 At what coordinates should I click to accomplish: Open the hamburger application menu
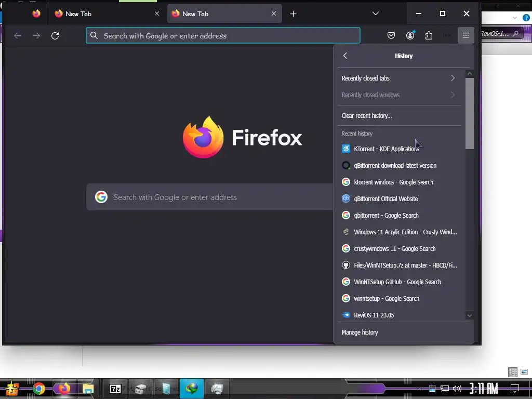[x=466, y=35]
